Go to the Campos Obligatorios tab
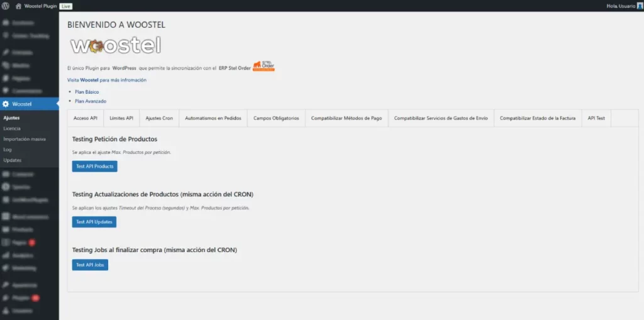644x320 pixels. pos(277,118)
